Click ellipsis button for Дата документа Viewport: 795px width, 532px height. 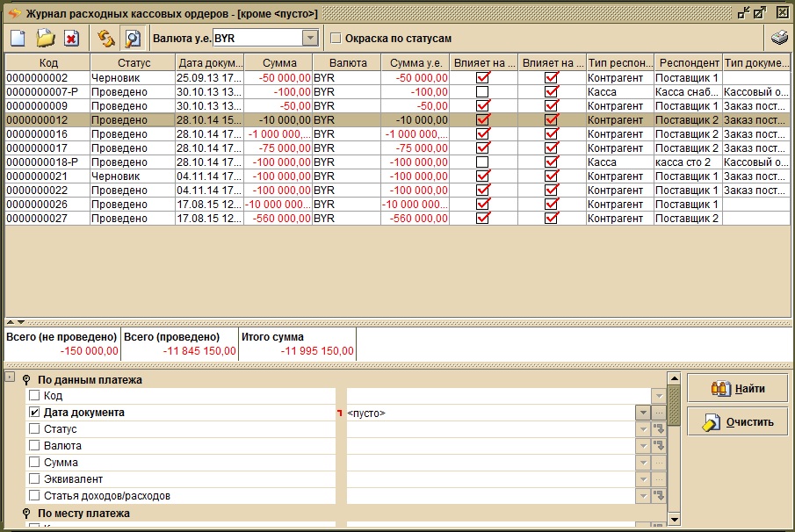click(x=659, y=413)
